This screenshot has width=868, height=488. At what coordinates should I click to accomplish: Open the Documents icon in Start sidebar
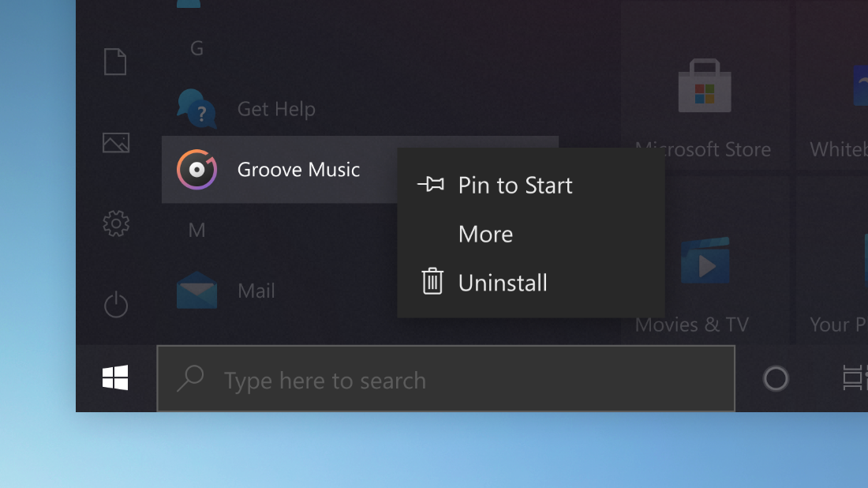(115, 62)
